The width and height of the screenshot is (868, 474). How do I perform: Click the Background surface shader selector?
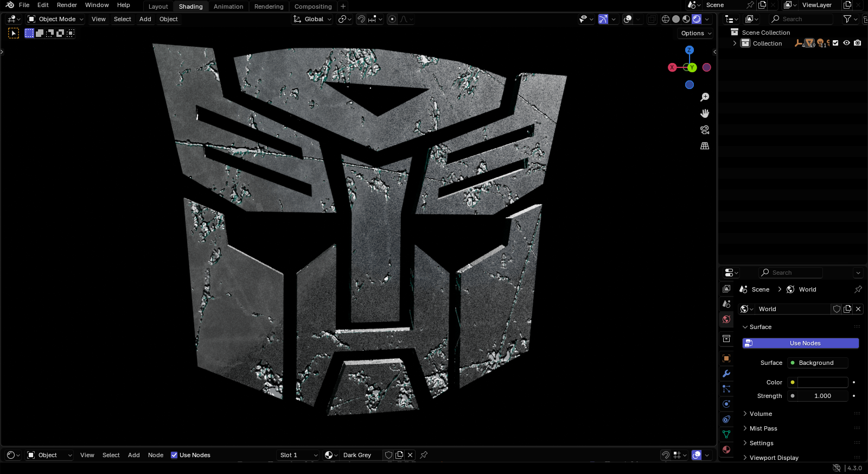click(x=818, y=363)
